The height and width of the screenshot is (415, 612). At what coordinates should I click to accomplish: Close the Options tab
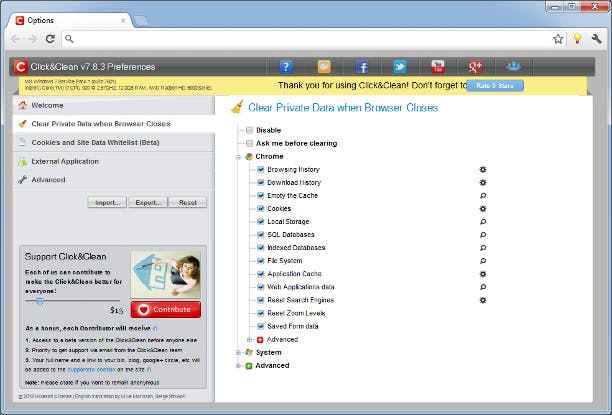(123, 20)
